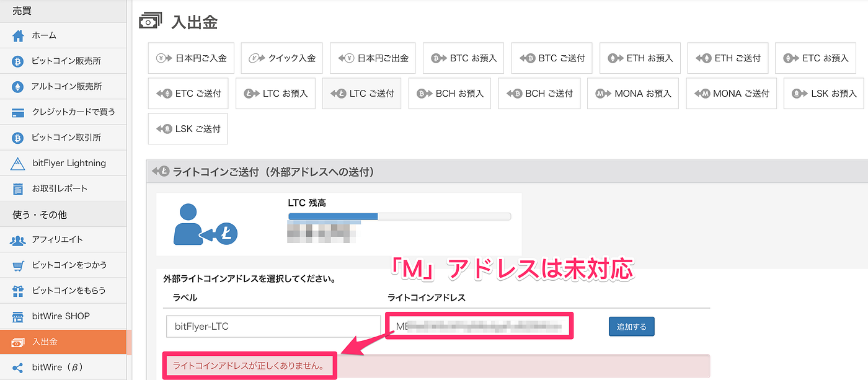
Task: Select the クイック入金 tab
Action: (x=282, y=58)
